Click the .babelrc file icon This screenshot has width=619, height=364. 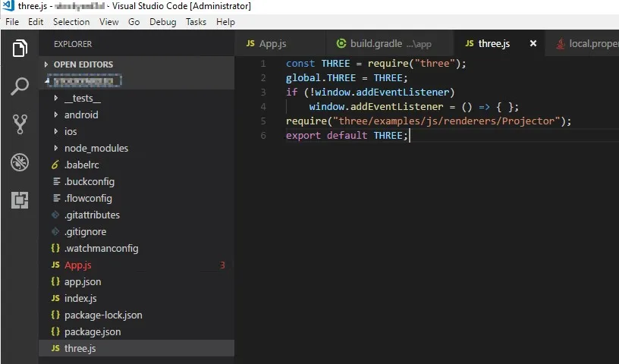pos(55,165)
